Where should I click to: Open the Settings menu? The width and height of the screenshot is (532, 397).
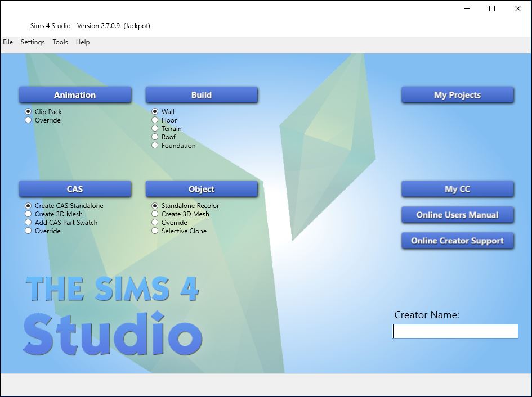pyautogui.click(x=33, y=42)
